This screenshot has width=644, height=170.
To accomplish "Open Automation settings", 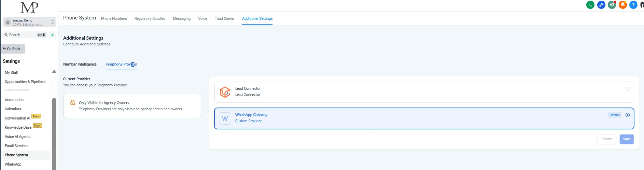I will 14,100.
